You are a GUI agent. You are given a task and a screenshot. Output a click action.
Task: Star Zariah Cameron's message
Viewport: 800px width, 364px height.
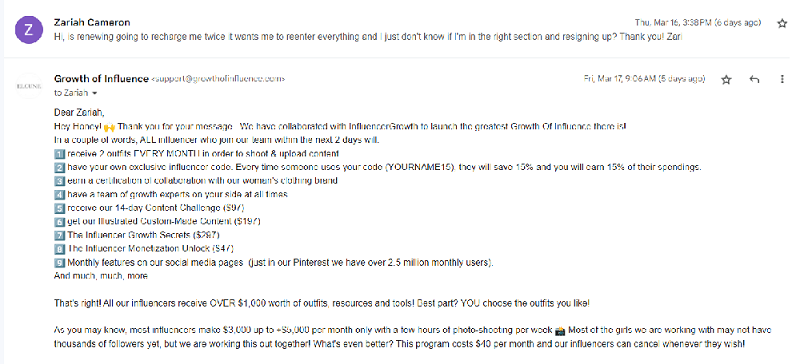[782, 23]
